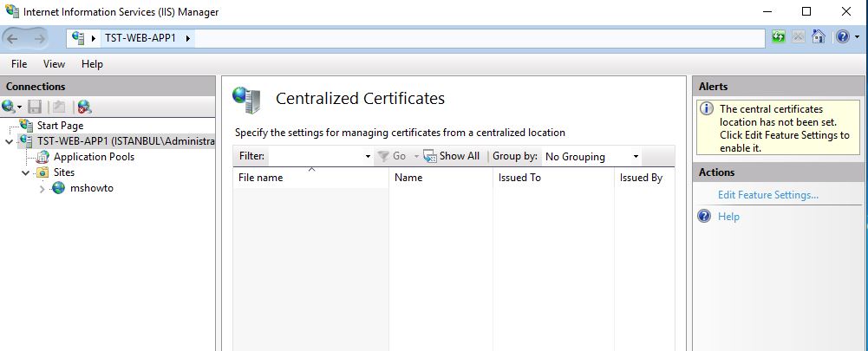Open the View menu

[54, 64]
